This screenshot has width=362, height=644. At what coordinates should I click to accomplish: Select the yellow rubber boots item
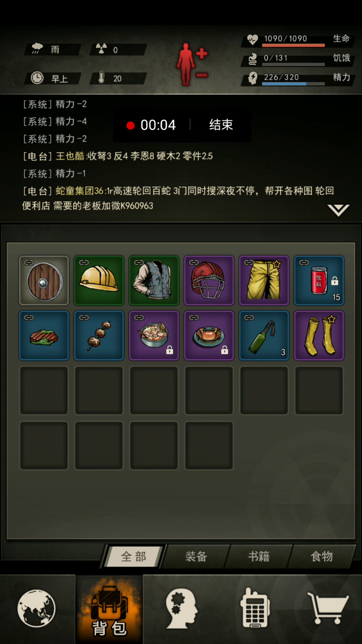coord(319,336)
